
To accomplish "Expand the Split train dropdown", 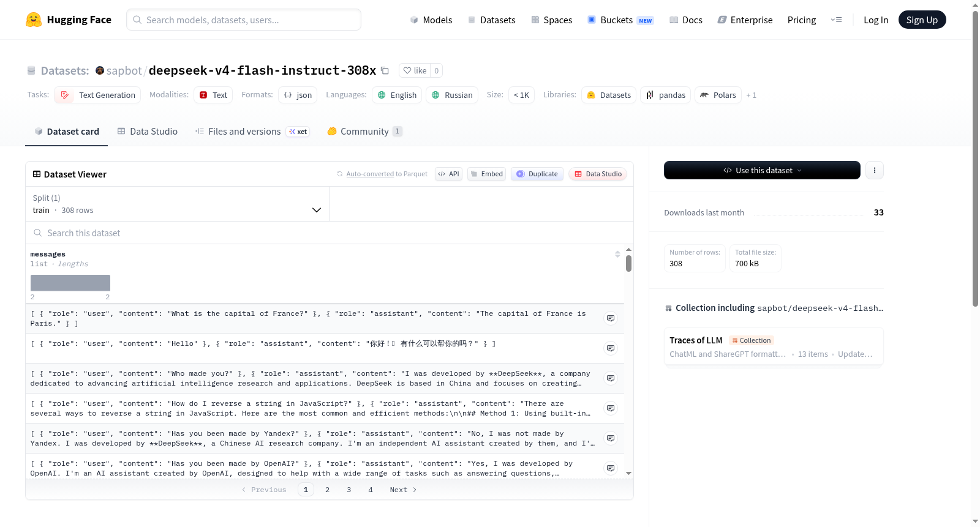I will coord(177,204).
